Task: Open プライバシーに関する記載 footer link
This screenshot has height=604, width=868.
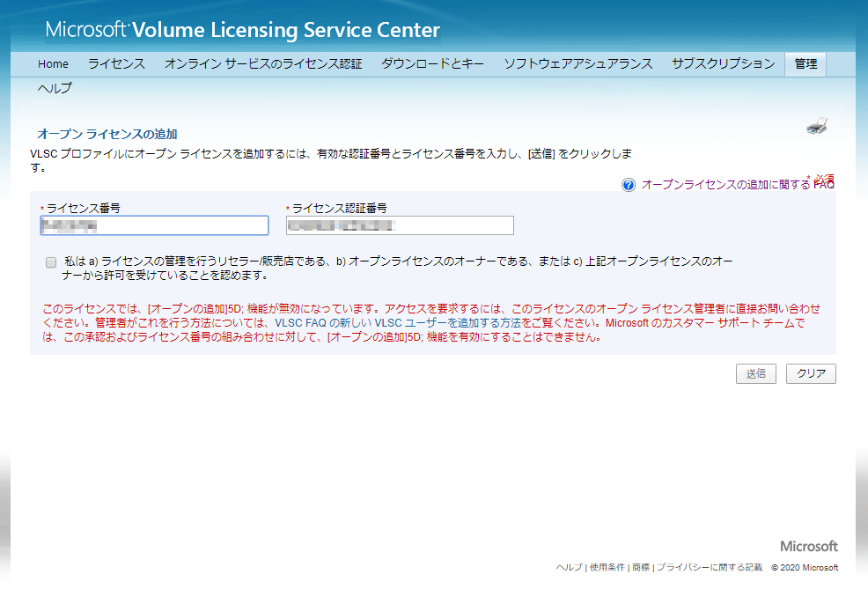Action: (x=710, y=568)
